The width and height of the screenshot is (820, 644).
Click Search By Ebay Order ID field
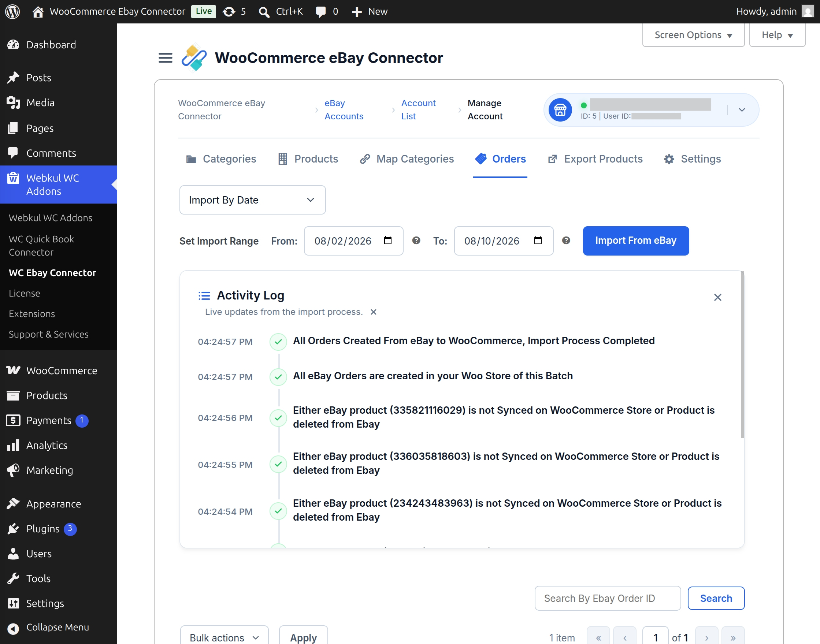[607, 598]
